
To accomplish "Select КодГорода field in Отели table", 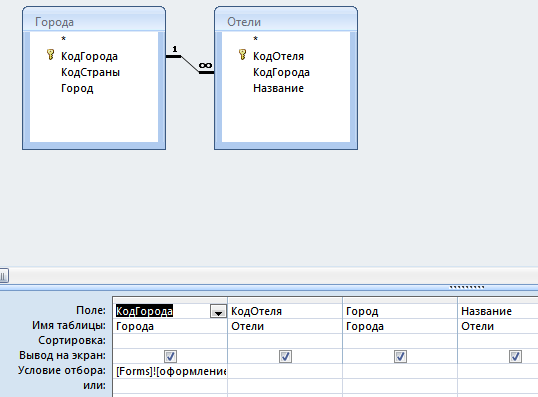I will [x=281, y=72].
